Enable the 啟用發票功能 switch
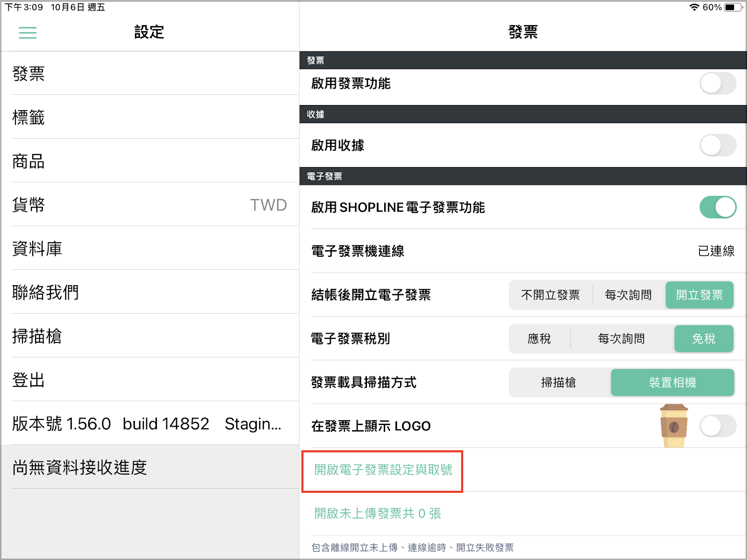Image resolution: width=747 pixels, height=560 pixels. (x=718, y=84)
